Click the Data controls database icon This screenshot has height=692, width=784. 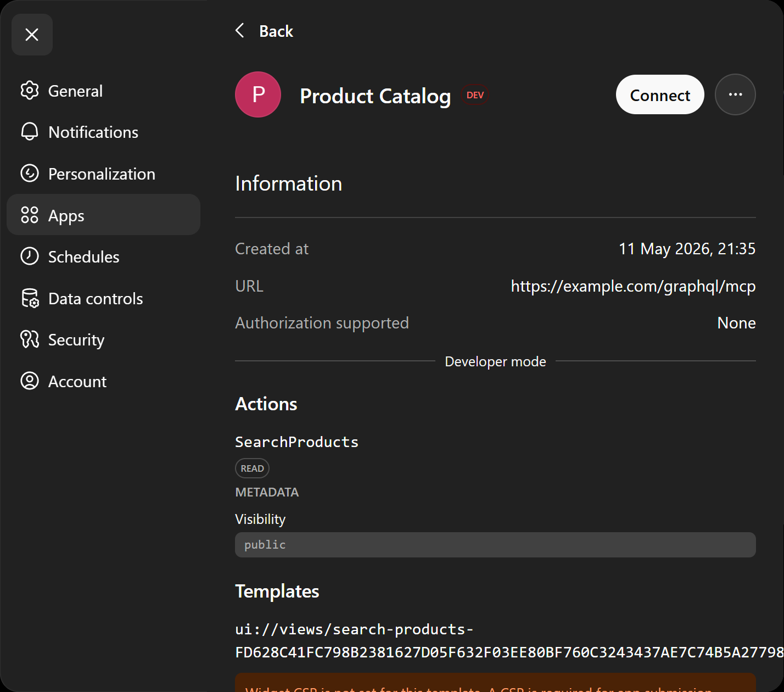(x=30, y=298)
